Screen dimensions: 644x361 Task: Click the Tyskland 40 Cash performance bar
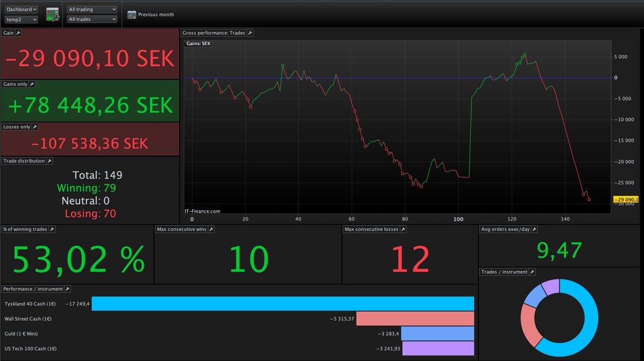click(x=283, y=304)
